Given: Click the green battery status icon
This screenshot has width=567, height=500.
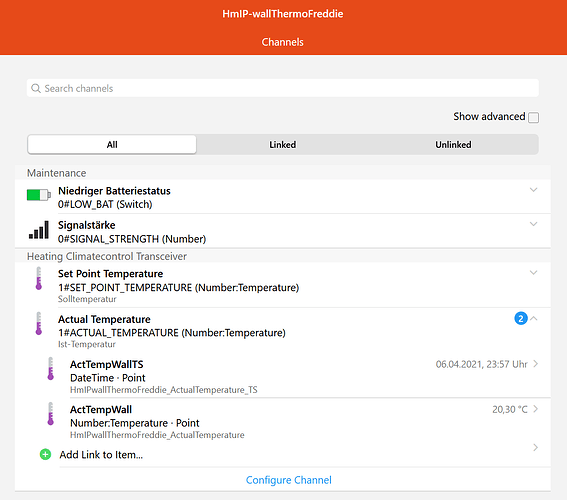Looking at the screenshot, I should [x=39, y=195].
